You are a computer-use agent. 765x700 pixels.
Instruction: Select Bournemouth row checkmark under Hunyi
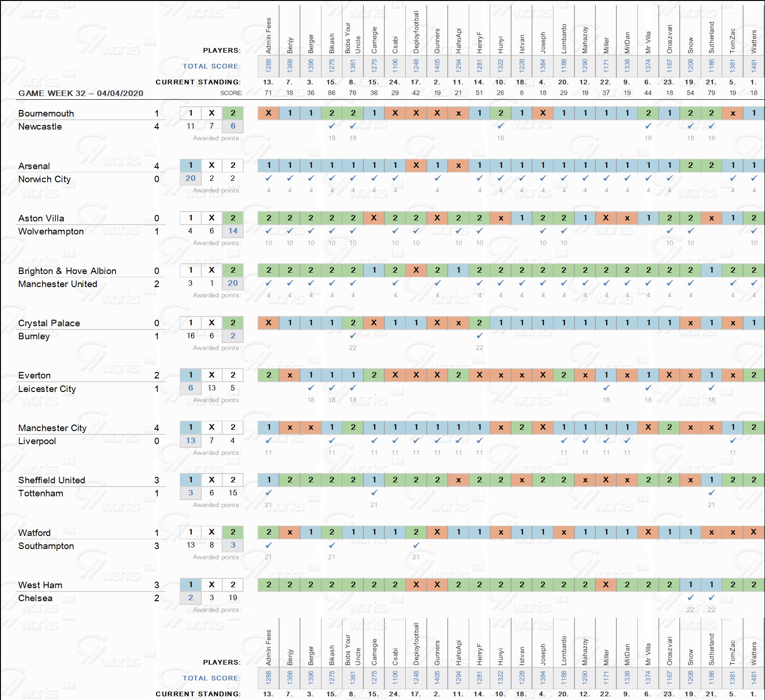[500, 126]
